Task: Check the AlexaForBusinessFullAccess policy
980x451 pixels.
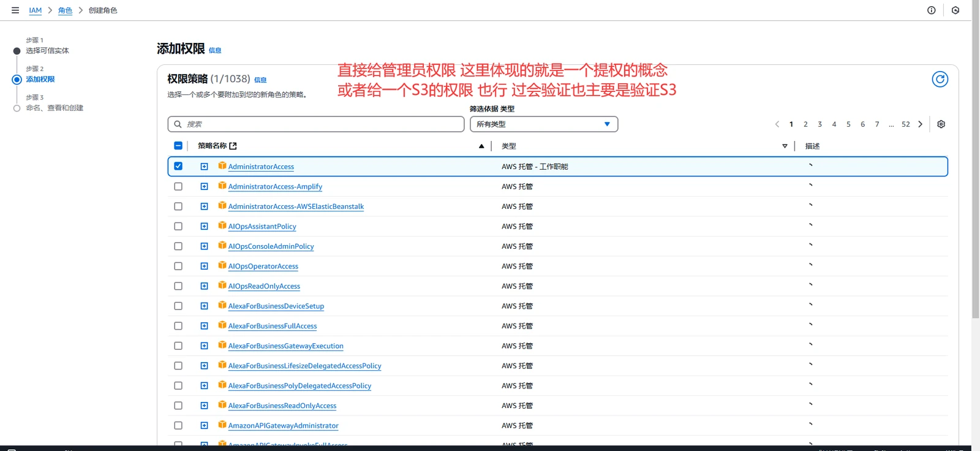Action: 178,326
